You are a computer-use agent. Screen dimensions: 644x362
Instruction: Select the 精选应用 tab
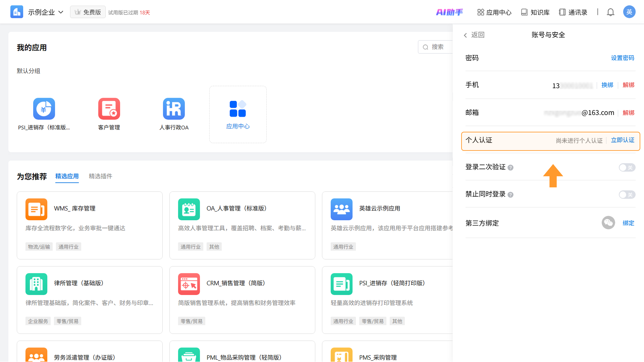point(67,176)
